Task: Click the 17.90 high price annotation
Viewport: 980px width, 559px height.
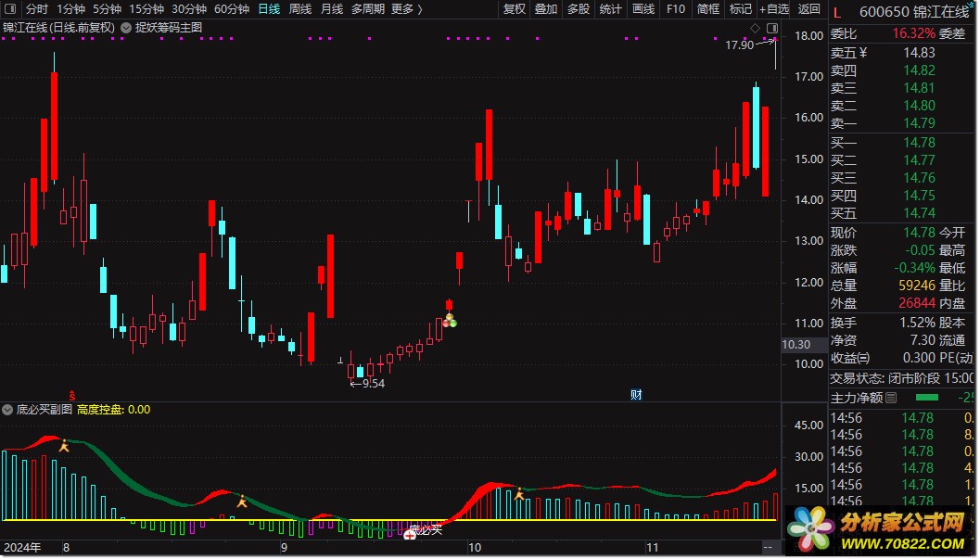Action: (x=739, y=45)
